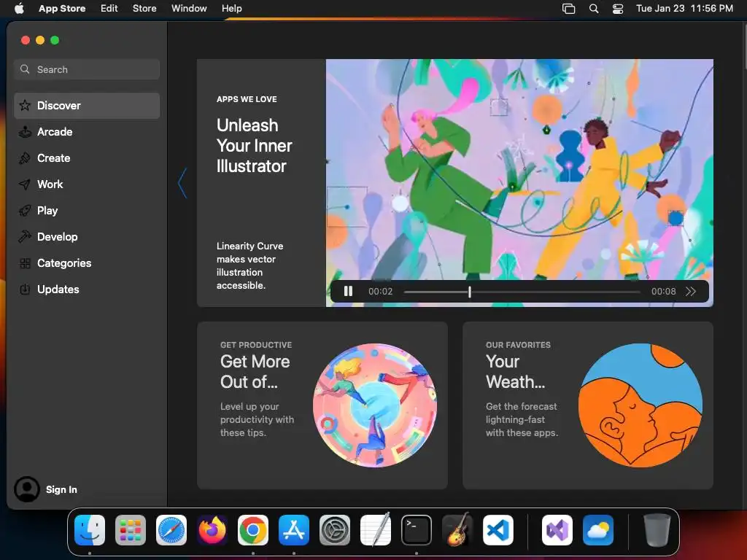Open the Discover section star icon
Screen dimensions: 747x560
[x=25, y=105]
